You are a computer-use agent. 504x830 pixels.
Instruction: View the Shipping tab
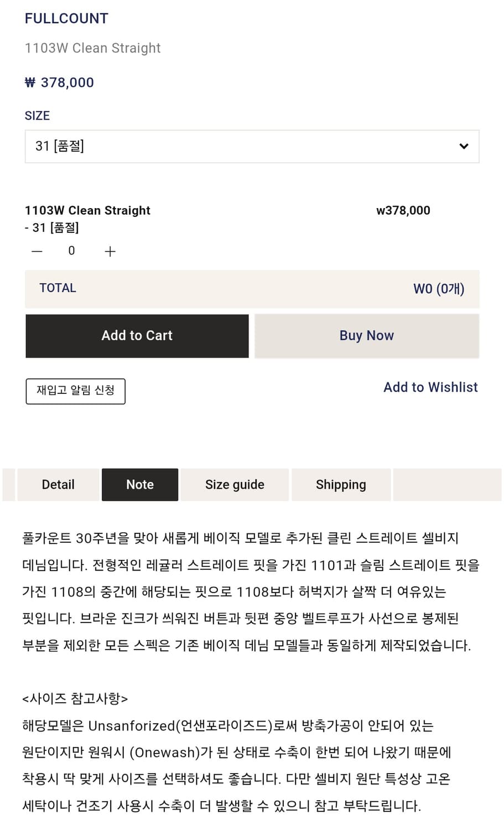click(x=341, y=485)
